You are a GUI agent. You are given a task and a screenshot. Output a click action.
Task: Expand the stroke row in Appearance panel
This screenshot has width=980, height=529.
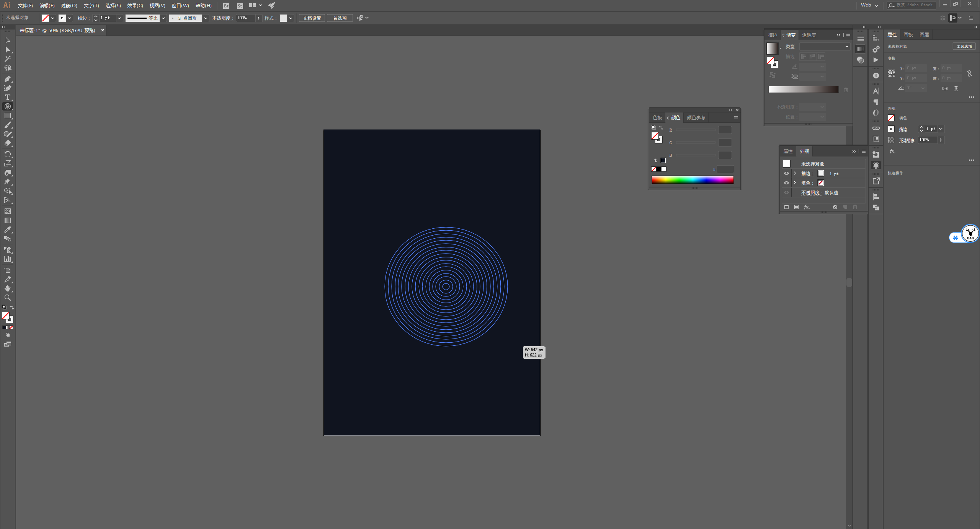[795, 173]
